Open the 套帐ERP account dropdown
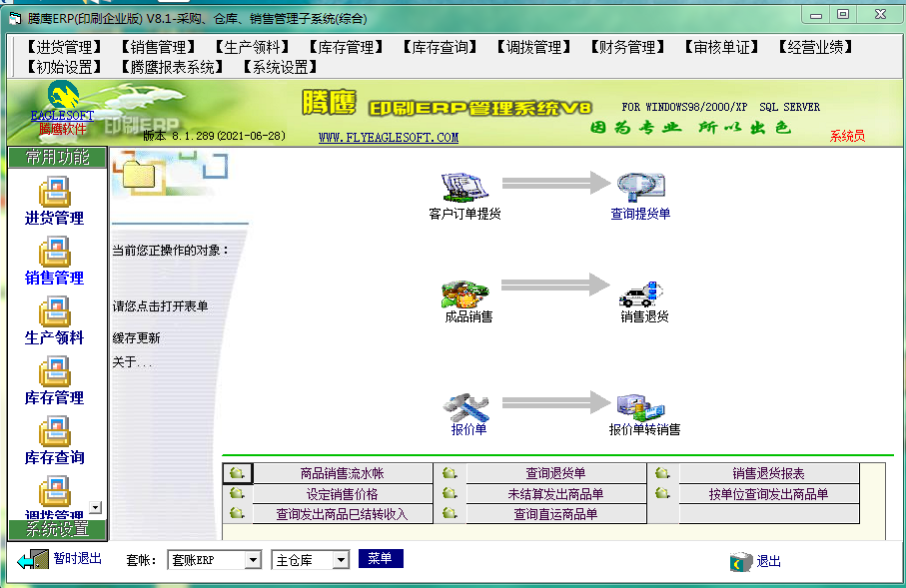The height and width of the screenshot is (588, 906). pyautogui.click(x=253, y=560)
